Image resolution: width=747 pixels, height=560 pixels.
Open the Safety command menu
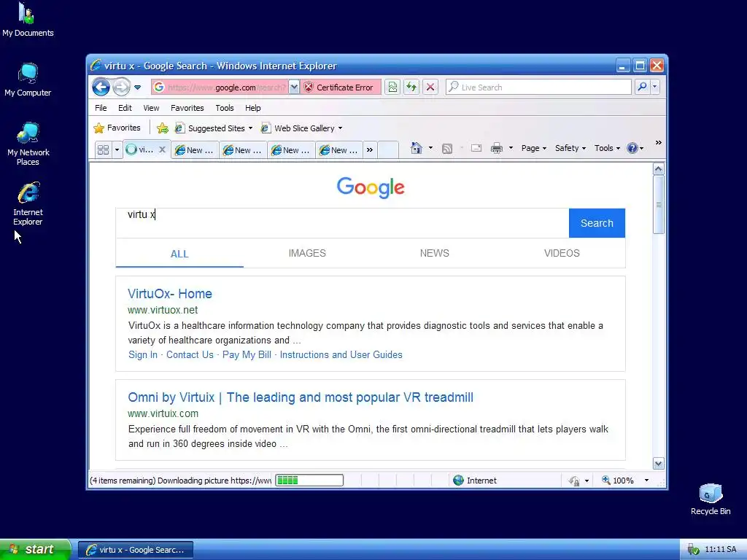[570, 148]
